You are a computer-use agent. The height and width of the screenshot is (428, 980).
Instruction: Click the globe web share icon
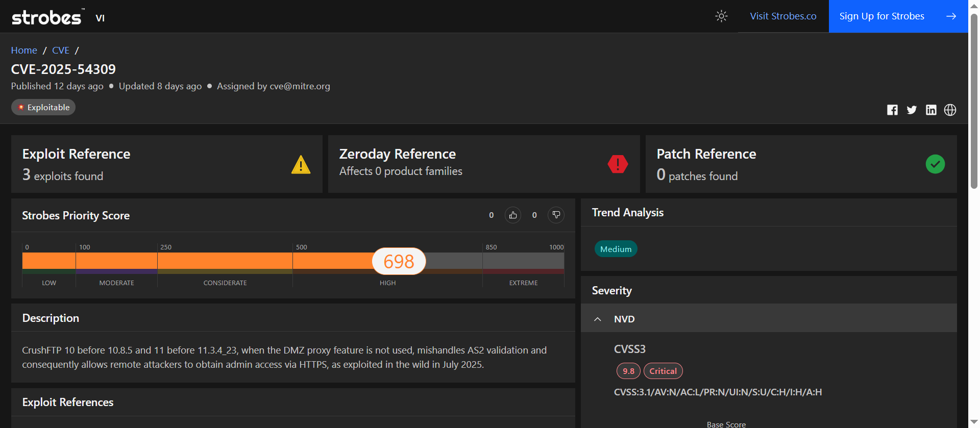coord(950,110)
